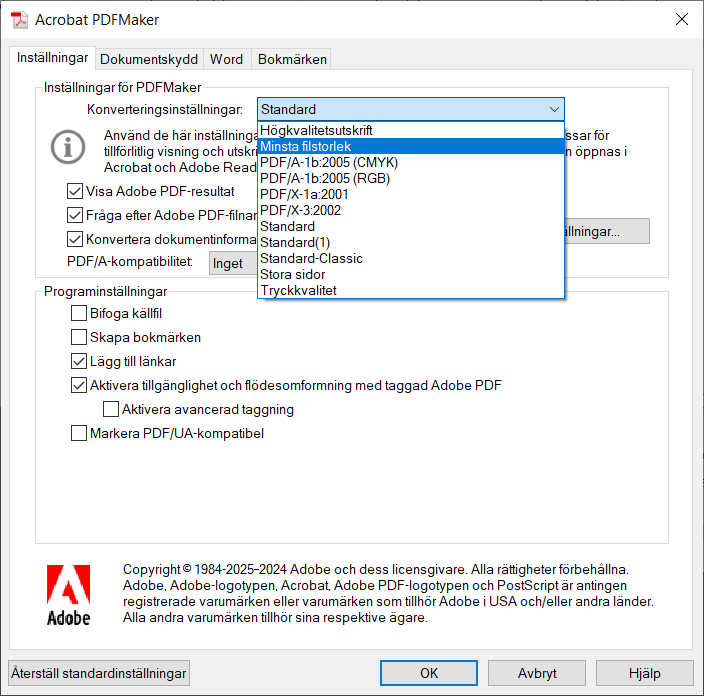The height and width of the screenshot is (696, 704).
Task: Click the Acrobat PDF icon in title bar
Action: 18,20
